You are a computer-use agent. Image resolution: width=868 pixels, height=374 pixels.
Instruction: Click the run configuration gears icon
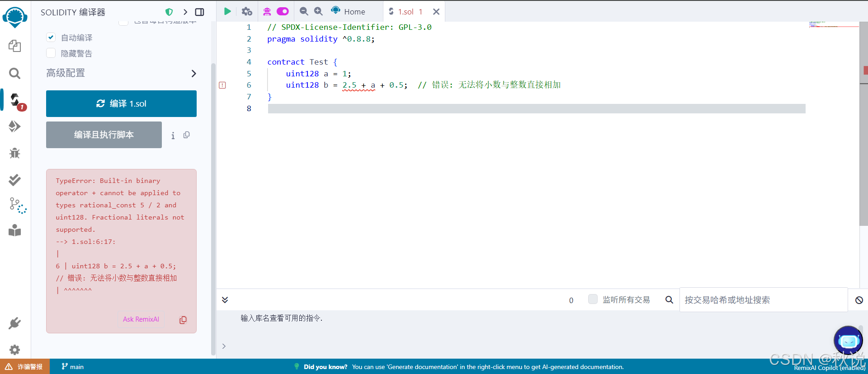(x=247, y=11)
